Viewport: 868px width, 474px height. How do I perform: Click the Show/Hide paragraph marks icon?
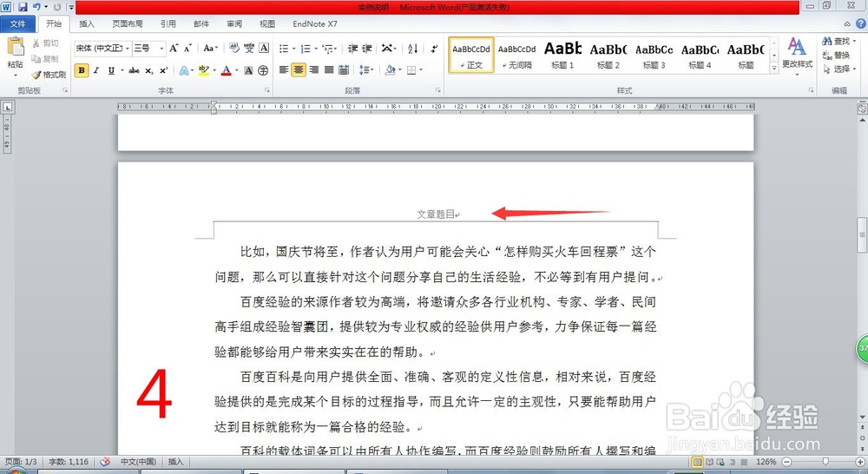tap(434, 48)
